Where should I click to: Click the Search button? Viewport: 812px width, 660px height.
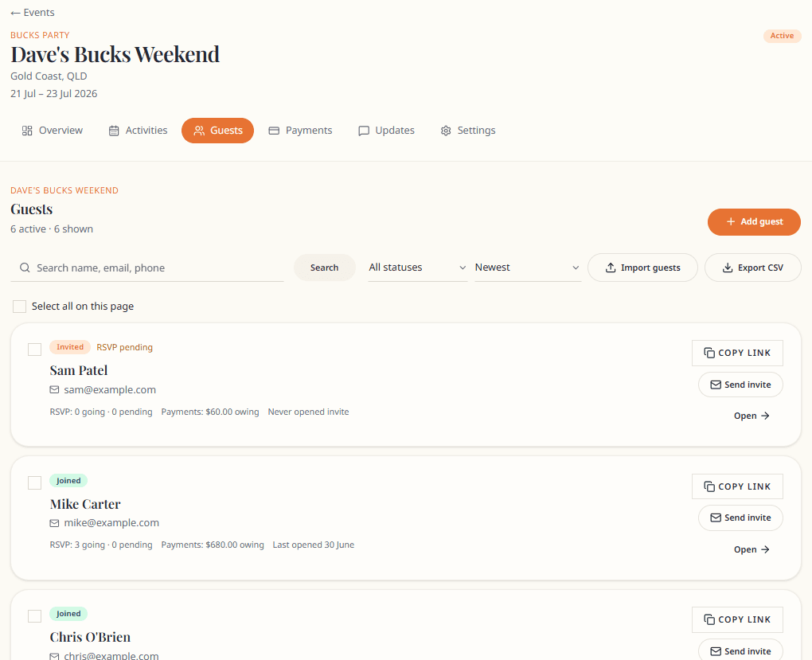[x=324, y=268]
